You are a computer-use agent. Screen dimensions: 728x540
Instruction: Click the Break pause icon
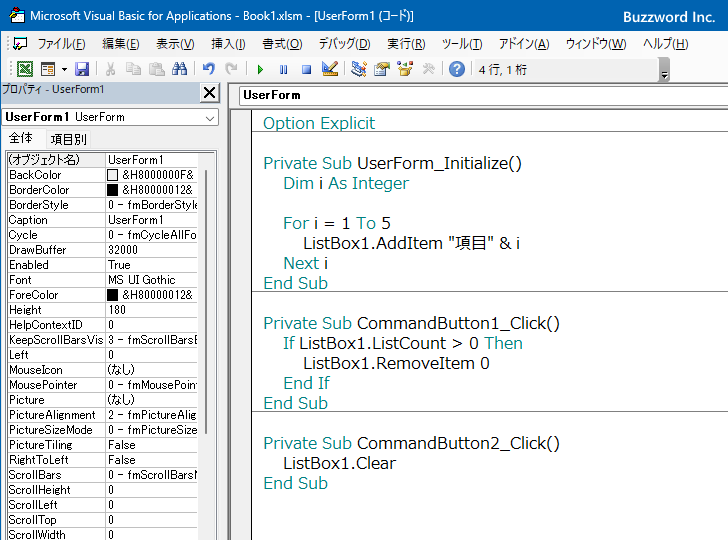pyautogui.click(x=283, y=70)
